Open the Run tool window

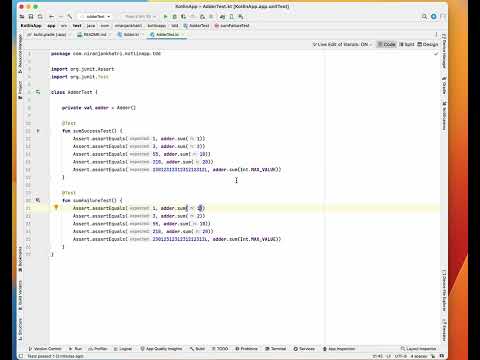pyautogui.click(x=76, y=349)
